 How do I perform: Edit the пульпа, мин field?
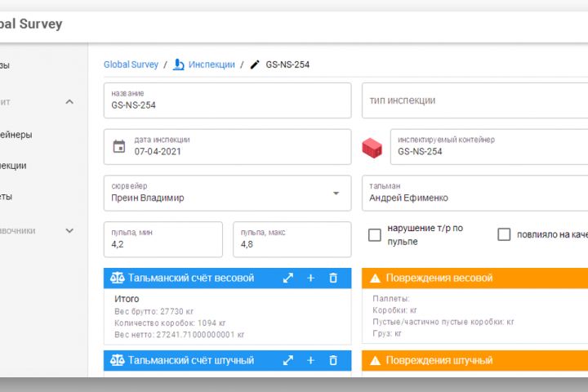coord(163,239)
